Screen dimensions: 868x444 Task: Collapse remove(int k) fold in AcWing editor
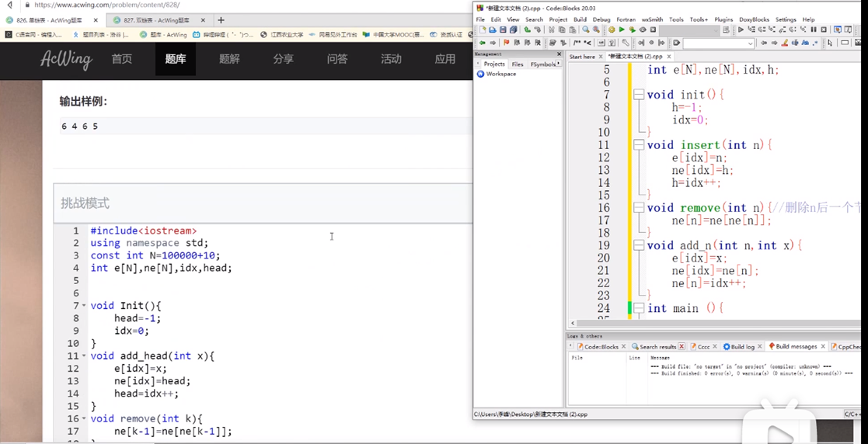[84, 418]
